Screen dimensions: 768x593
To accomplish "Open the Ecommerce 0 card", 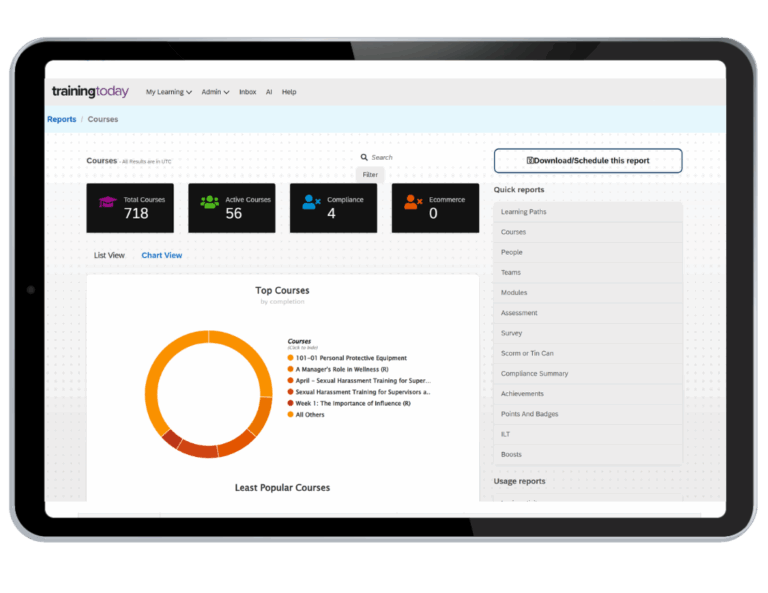I will tap(435, 208).
